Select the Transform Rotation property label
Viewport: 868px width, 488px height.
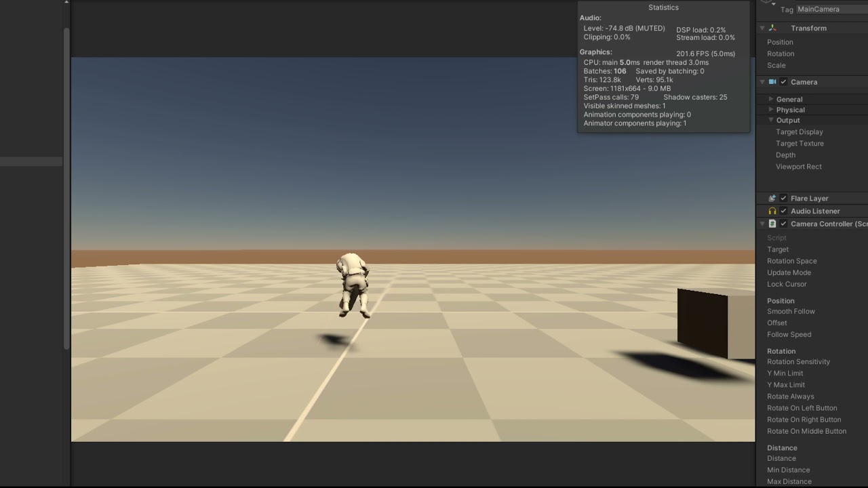click(781, 54)
